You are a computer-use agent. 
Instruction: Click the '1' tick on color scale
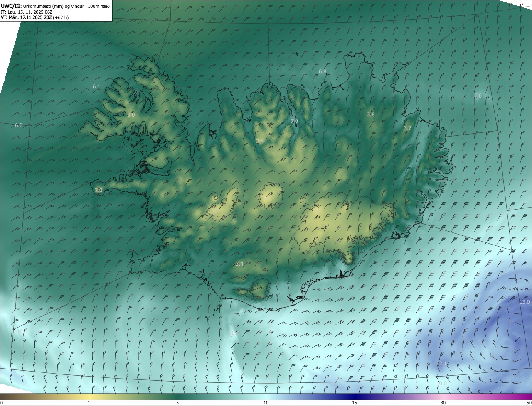pyautogui.click(x=89, y=403)
